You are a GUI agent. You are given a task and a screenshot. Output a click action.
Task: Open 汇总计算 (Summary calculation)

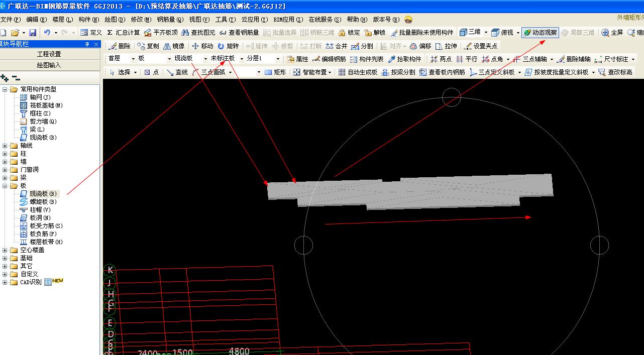pyautogui.click(x=123, y=32)
